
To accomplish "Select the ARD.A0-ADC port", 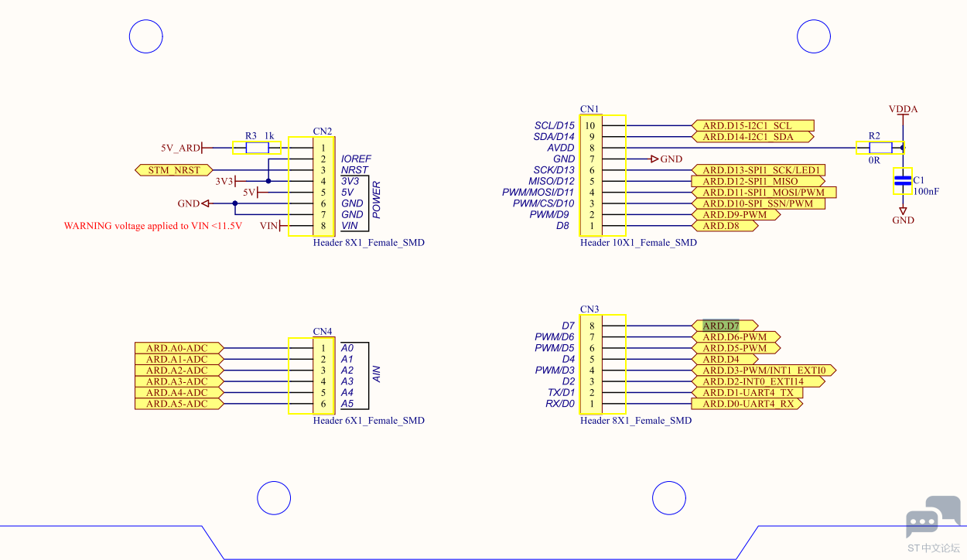I will [x=179, y=348].
